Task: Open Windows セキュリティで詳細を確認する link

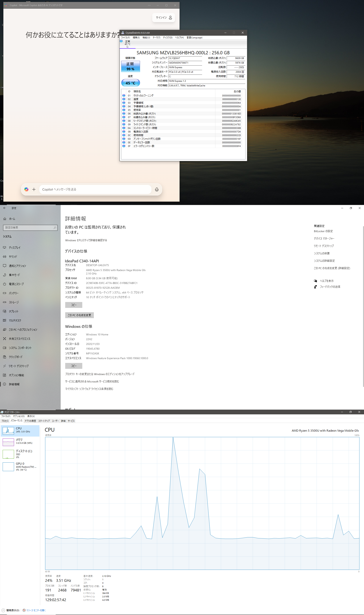Action: coord(86,240)
